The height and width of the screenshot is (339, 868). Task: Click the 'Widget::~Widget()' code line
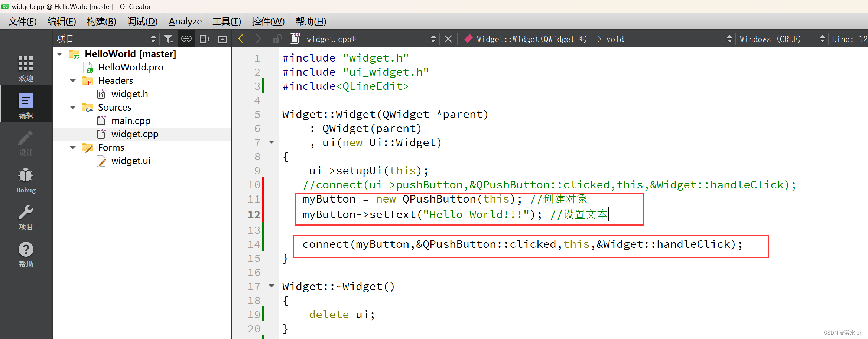pos(338,286)
